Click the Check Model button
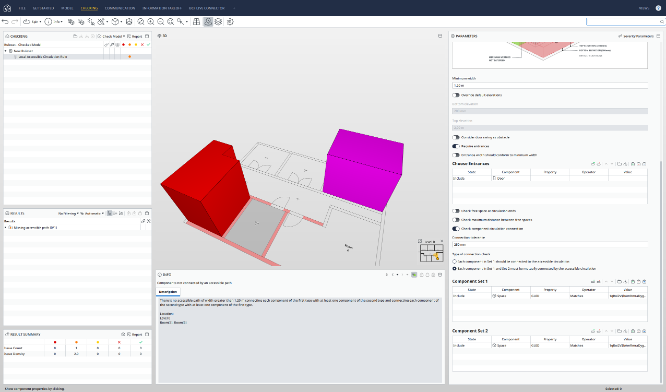Image resolution: width=666 pixels, height=392 pixels. (x=110, y=37)
